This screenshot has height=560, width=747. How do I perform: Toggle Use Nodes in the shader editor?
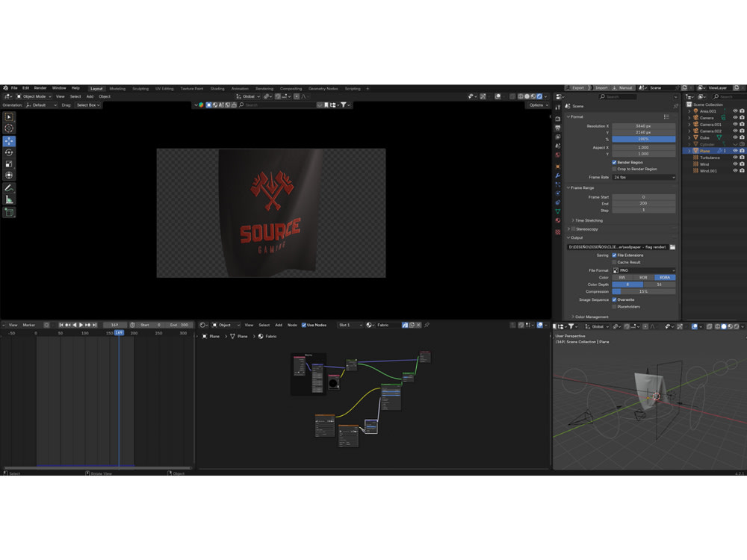tap(304, 326)
